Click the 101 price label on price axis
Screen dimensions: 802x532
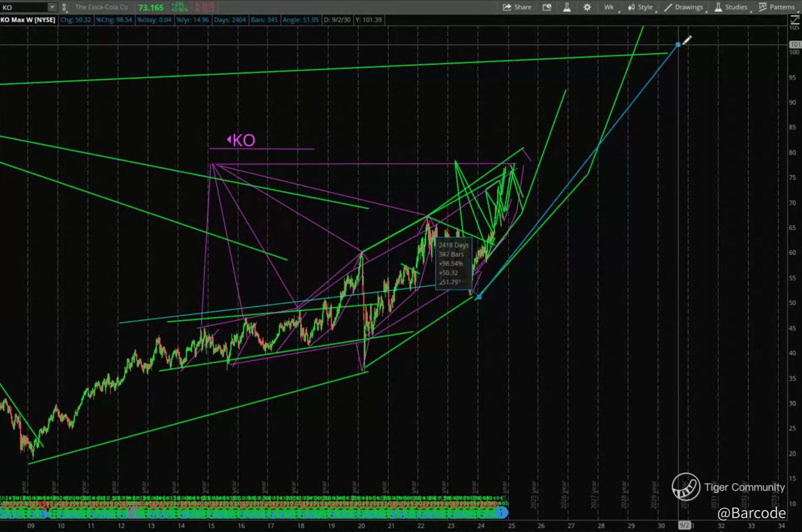795,45
